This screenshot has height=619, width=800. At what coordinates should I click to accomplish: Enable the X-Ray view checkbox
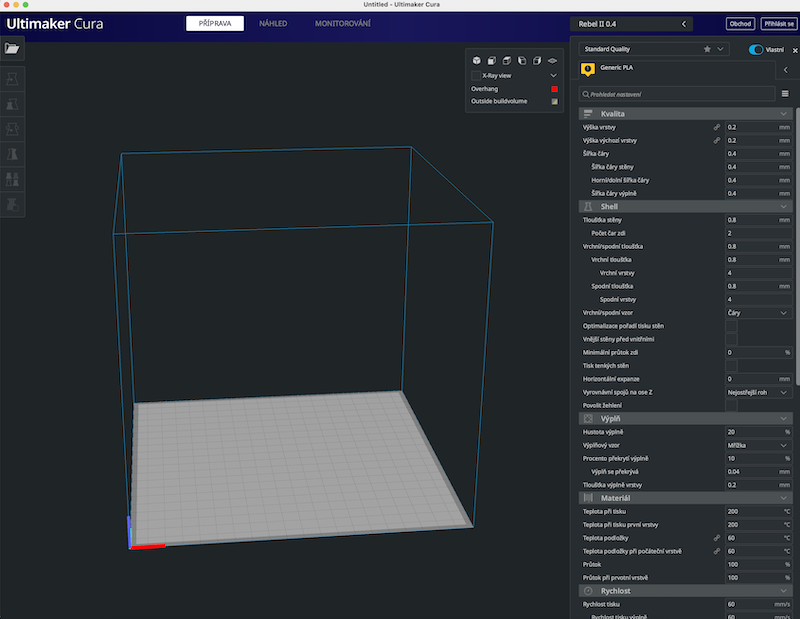tap(476, 75)
